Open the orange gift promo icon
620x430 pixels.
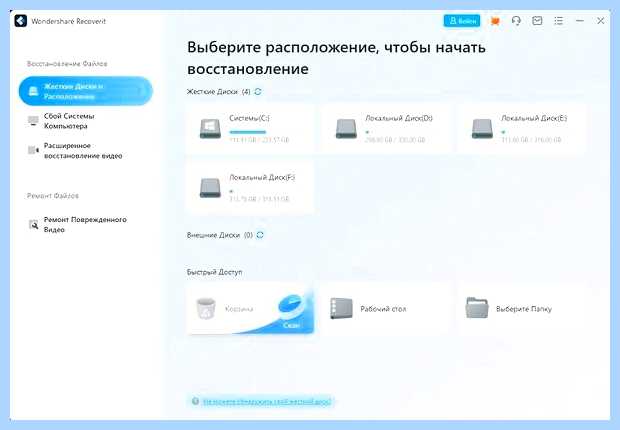[495, 21]
